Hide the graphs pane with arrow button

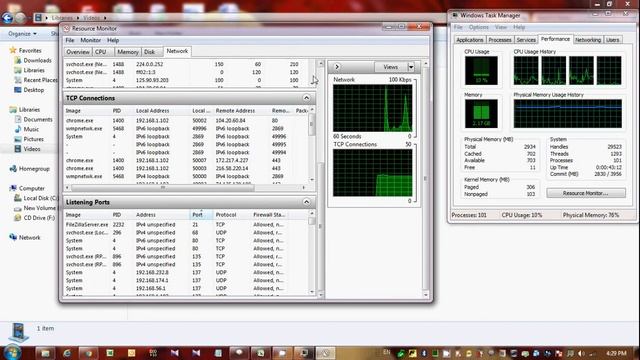click(337, 67)
